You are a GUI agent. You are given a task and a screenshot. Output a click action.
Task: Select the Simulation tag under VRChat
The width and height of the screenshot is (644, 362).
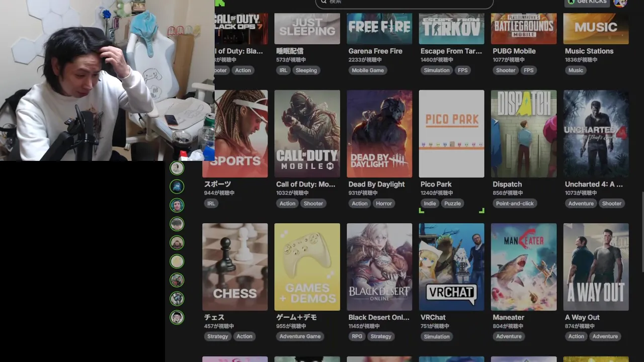(x=436, y=336)
